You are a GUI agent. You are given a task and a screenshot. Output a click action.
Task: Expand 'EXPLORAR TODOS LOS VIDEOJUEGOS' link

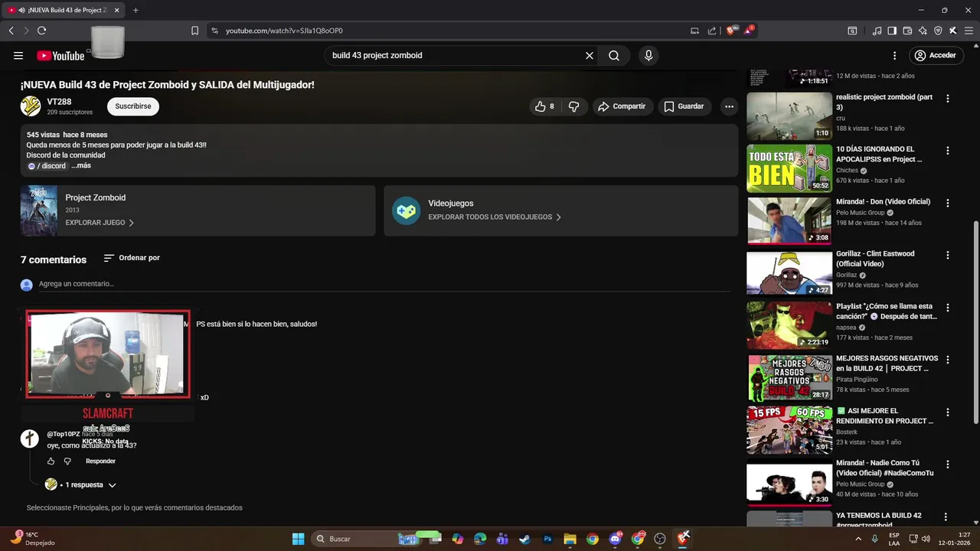coord(495,217)
